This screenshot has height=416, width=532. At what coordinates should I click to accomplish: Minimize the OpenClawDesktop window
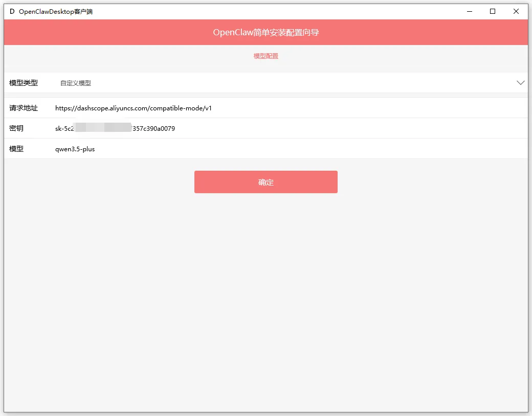tap(470, 12)
